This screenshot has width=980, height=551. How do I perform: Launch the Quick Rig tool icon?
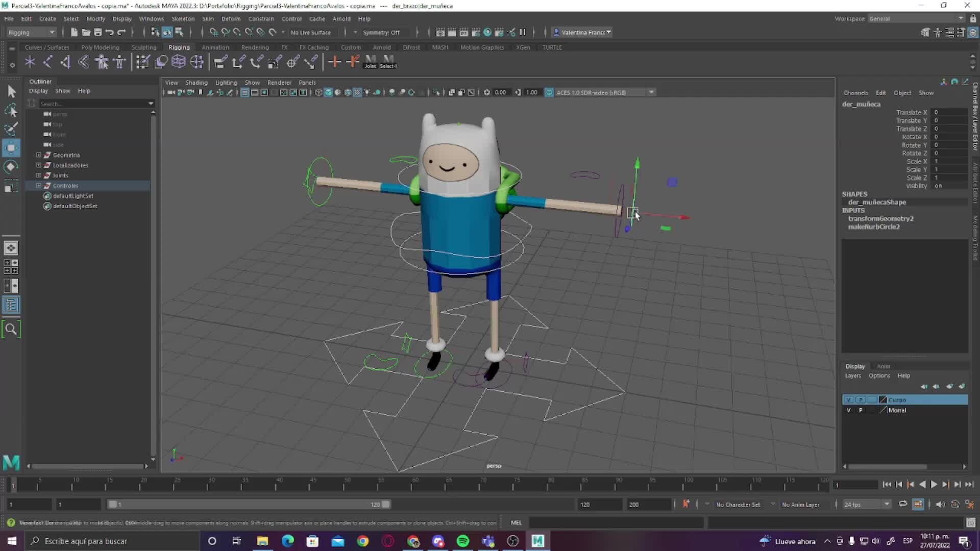[x=101, y=62]
